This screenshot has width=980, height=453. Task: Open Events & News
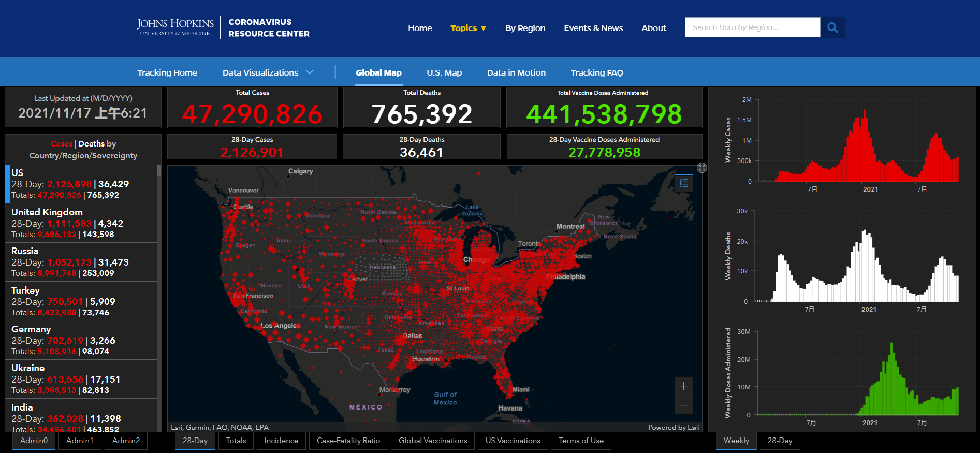pos(593,28)
